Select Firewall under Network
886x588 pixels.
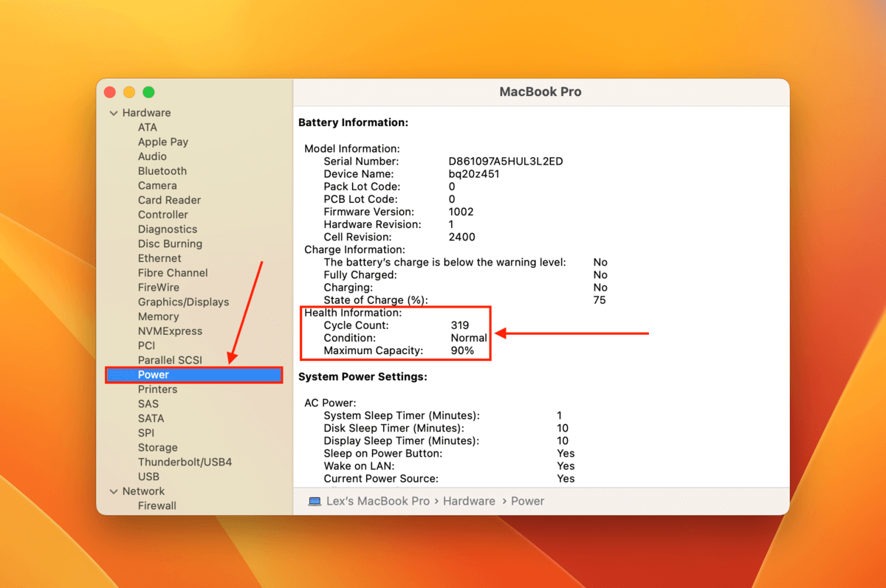click(x=157, y=505)
